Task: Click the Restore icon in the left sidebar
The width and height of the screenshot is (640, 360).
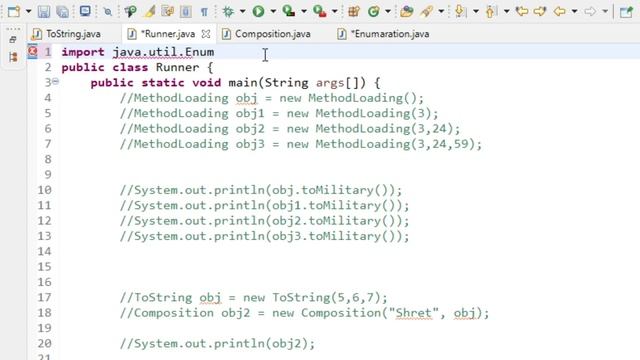Action: [x=13, y=40]
